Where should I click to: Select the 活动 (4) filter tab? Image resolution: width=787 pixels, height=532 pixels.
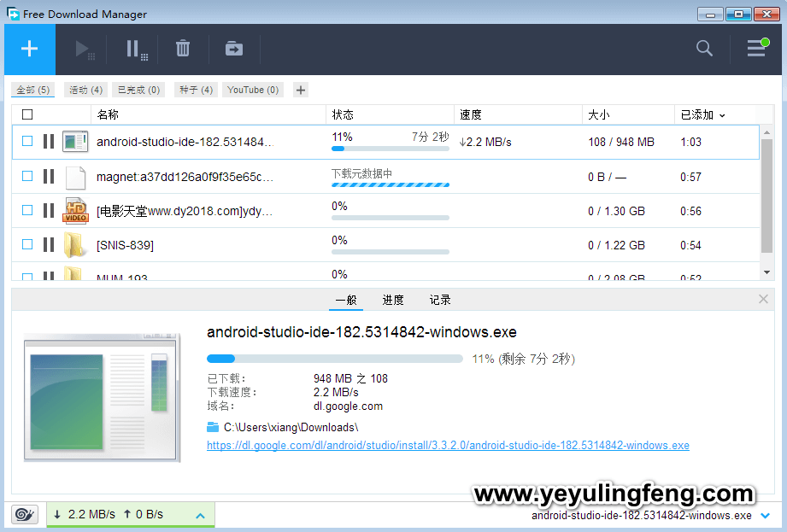(x=85, y=91)
